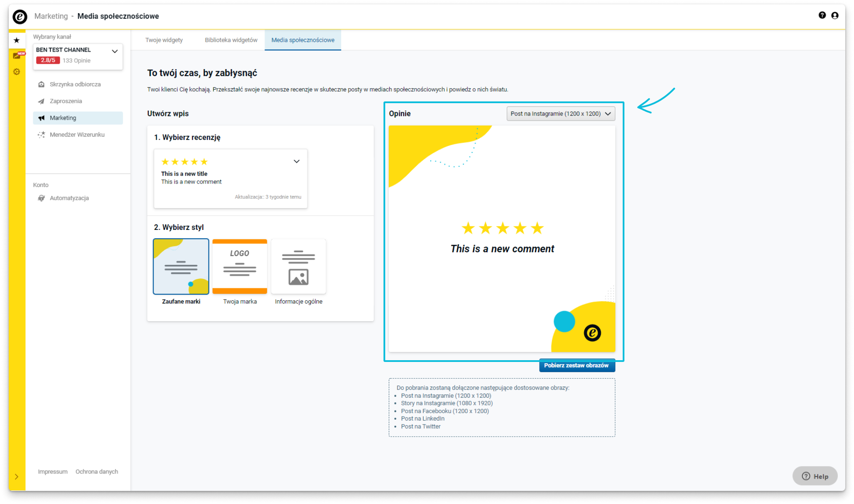Viewport: 854px width, 504px height.
Task: Click Post na LinkedIn list entry
Action: [x=423, y=419]
